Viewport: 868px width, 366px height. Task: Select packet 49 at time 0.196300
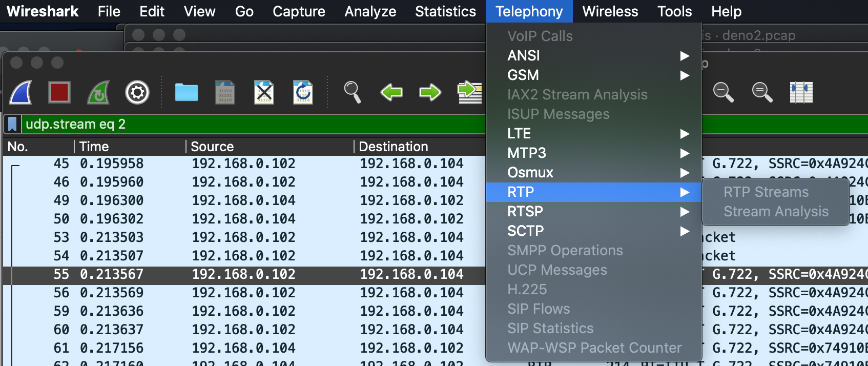pyautogui.click(x=244, y=200)
